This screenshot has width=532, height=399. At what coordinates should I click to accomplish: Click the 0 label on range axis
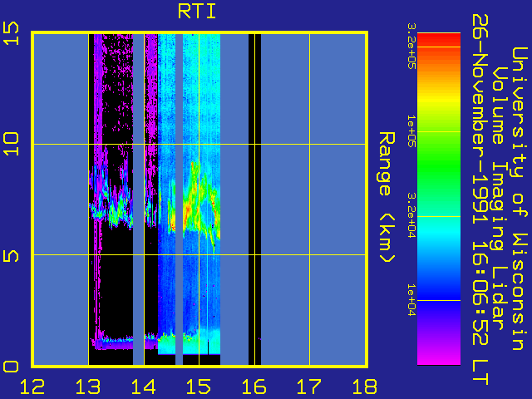[11, 367]
